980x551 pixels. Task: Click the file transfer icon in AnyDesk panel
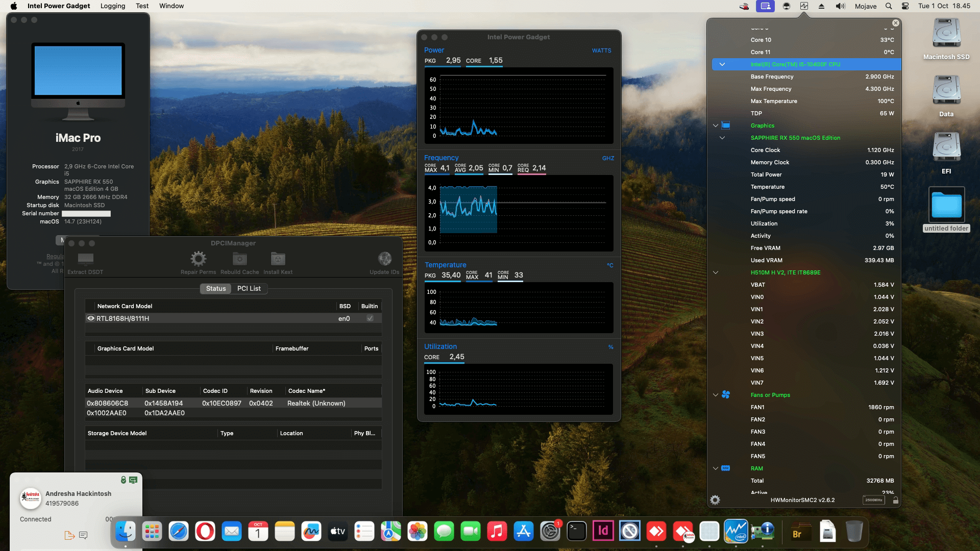click(x=69, y=535)
